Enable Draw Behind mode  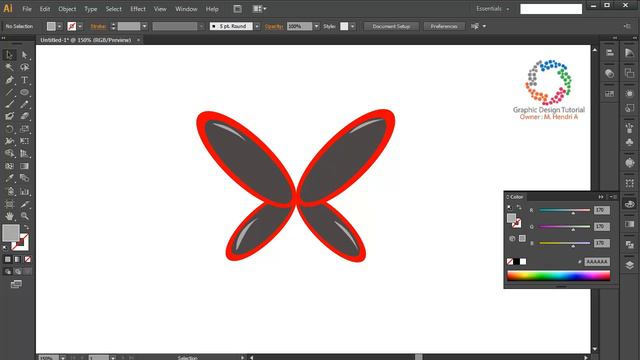pos(18,271)
